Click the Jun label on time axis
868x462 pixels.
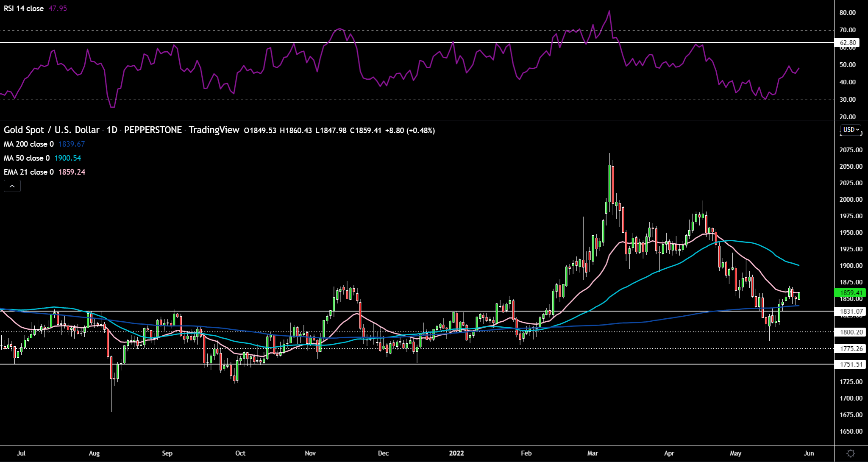click(x=809, y=453)
